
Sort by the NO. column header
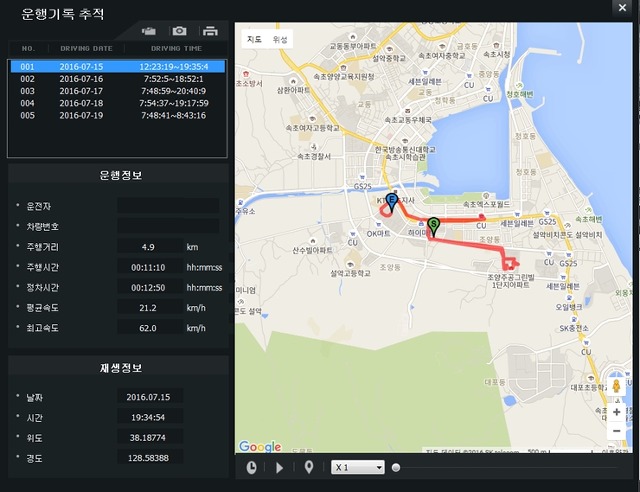28,49
